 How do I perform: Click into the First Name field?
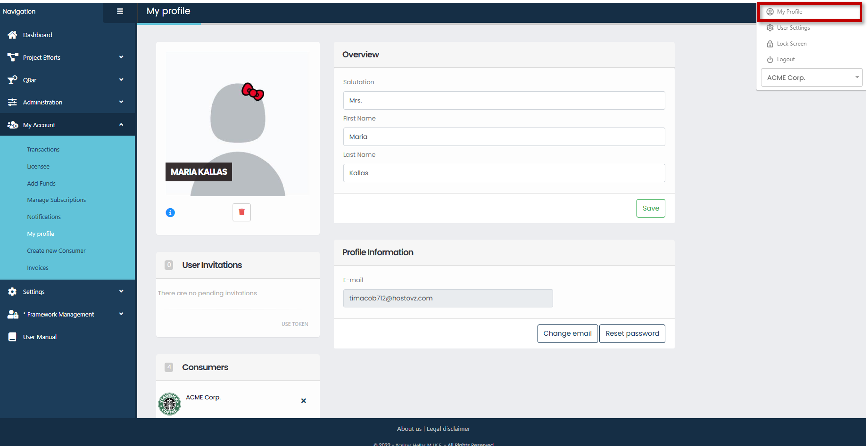[504, 137]
